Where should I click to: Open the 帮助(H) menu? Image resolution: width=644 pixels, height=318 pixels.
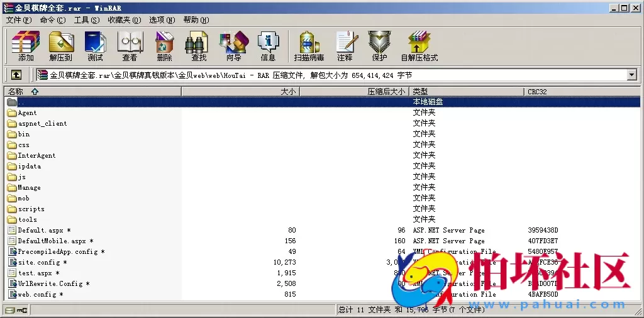point(196,19)
